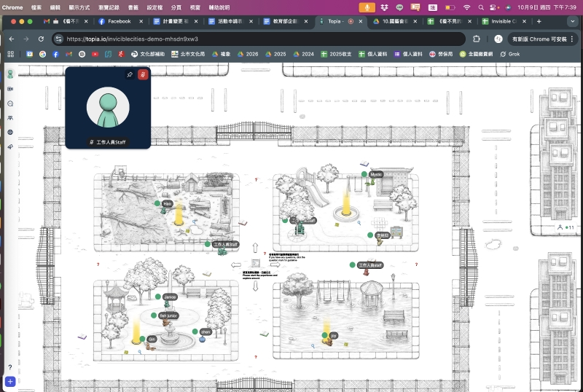
Task: Open the Extensions puzzle icon
Action: [477, 39]
